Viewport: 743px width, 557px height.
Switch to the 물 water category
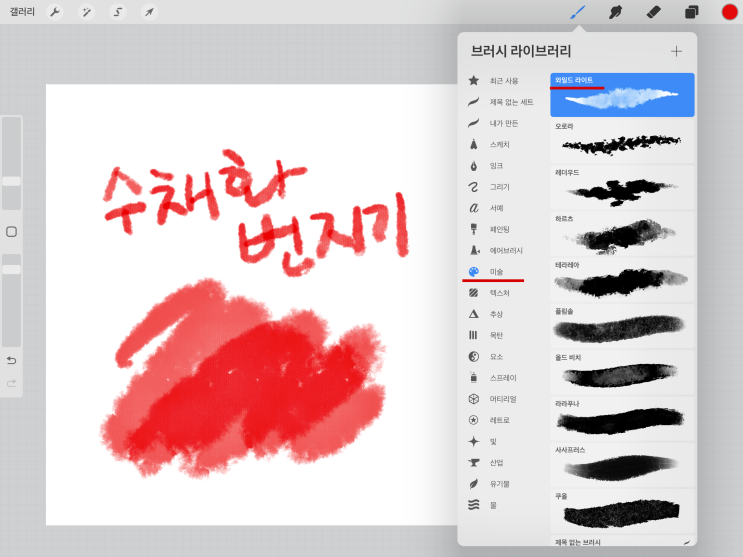tap(501, 505)
